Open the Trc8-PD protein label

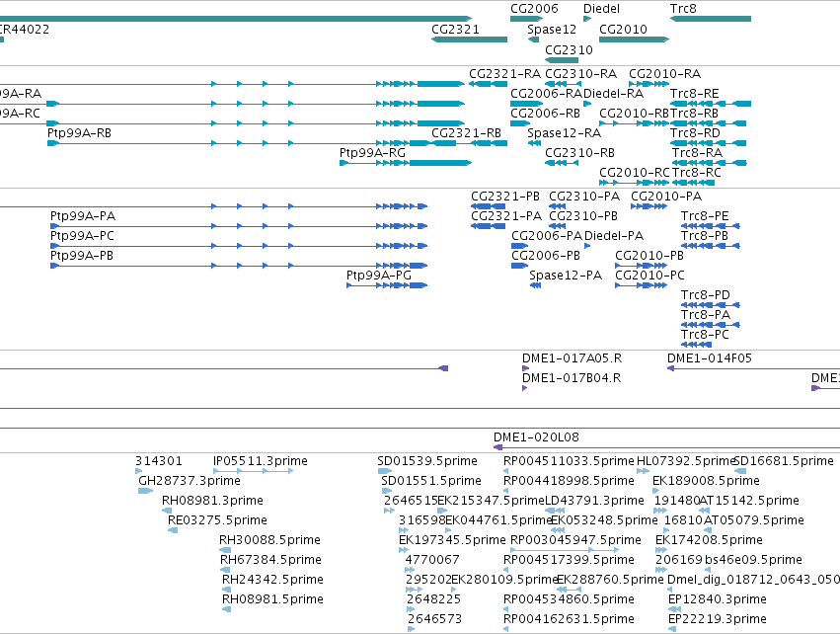(706, 295)
